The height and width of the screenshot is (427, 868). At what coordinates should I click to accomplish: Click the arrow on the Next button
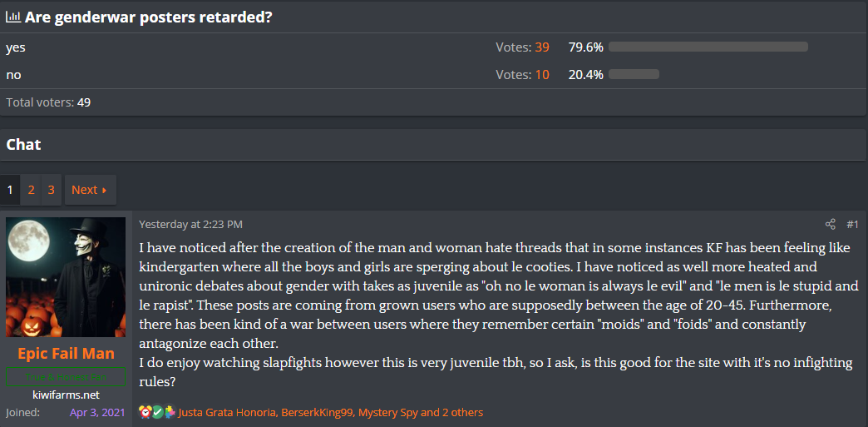click(105, 191)
